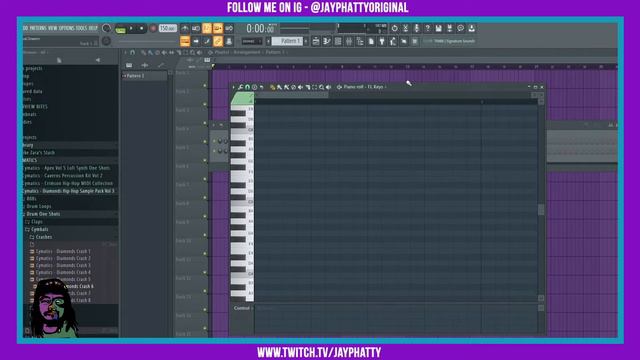The width and height of the screenshot is (640, 360).
Task: Toggle the metronome icon
Action: (x=185, y=28)
